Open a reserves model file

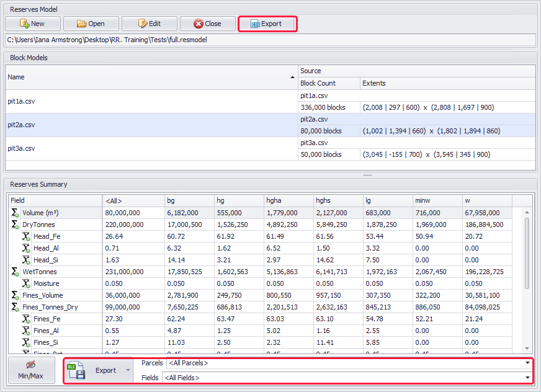91,24
